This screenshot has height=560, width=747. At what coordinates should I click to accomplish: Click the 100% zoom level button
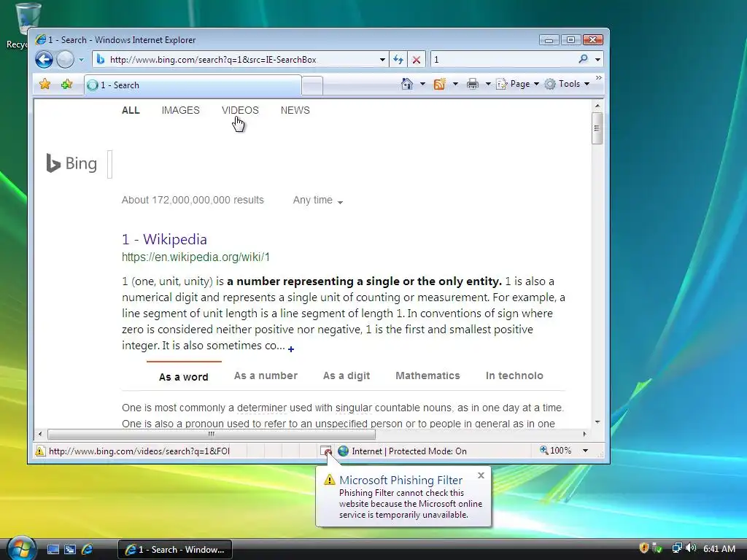tap(555, 451)
